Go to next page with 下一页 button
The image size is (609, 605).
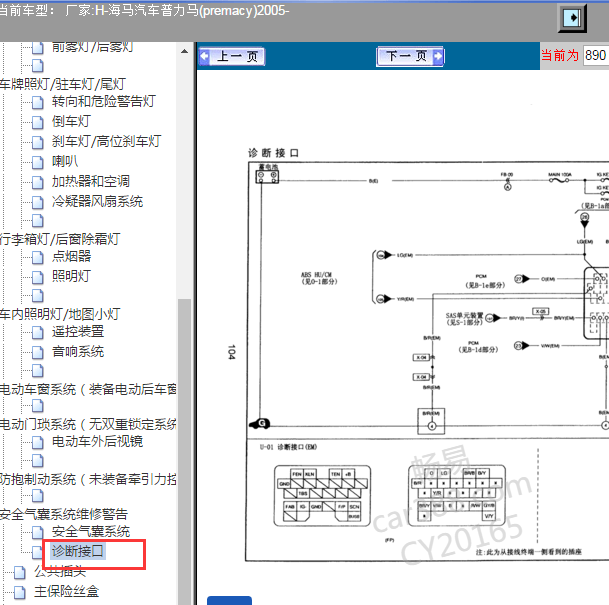(x=411, y=57)
